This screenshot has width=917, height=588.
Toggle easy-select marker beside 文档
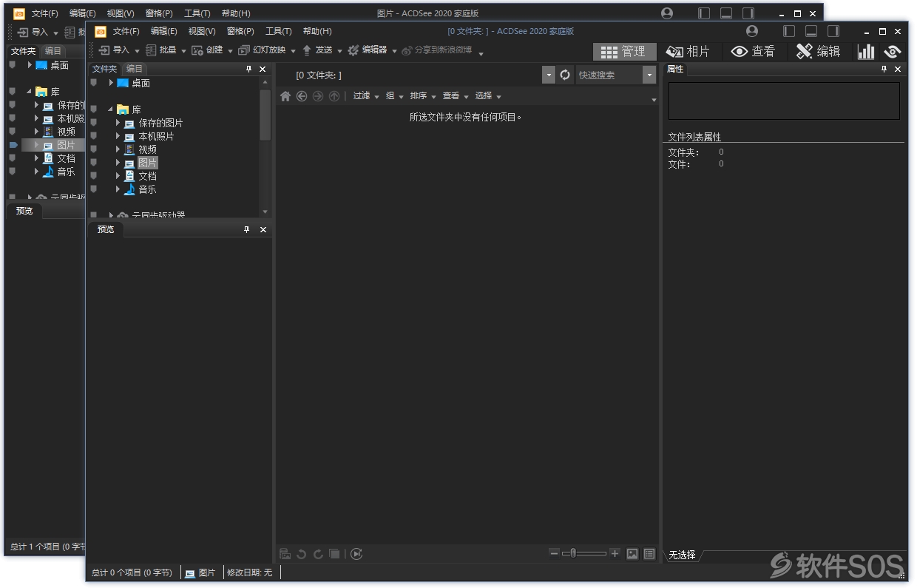click(x=93, y=176)
